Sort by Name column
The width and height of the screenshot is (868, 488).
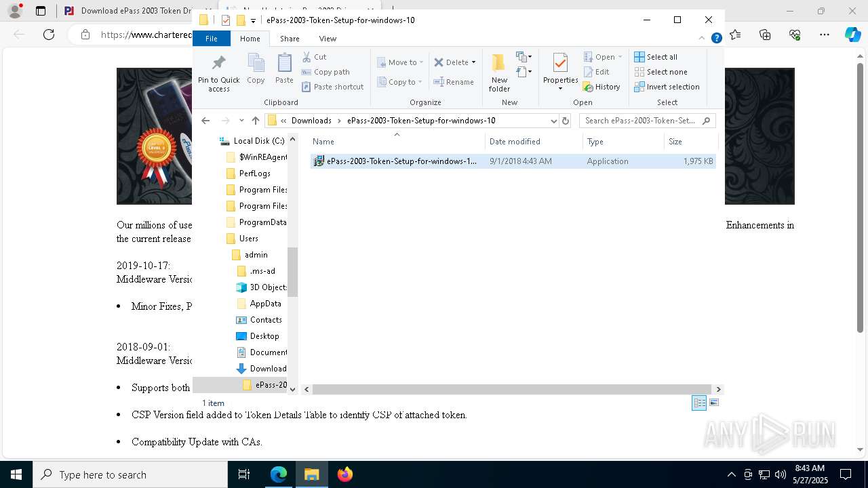click(x=397, y=142)
